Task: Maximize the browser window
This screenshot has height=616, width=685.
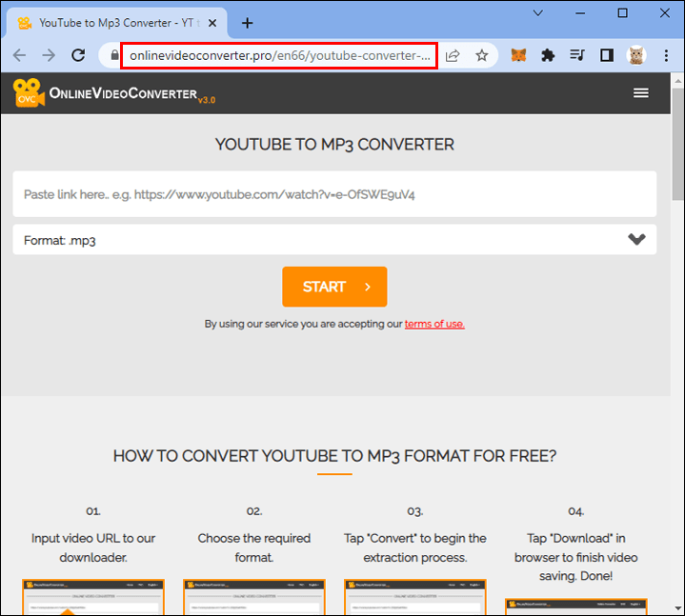Action: (622, 13)
